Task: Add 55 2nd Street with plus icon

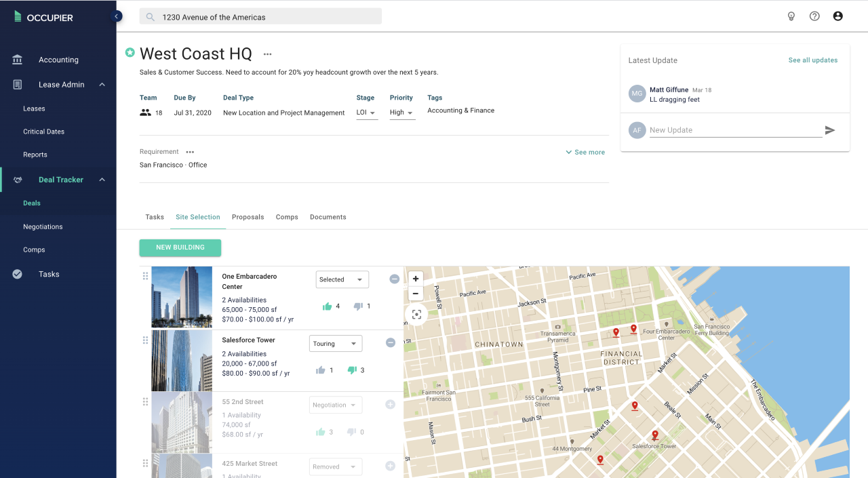Action: pos(390,405)
